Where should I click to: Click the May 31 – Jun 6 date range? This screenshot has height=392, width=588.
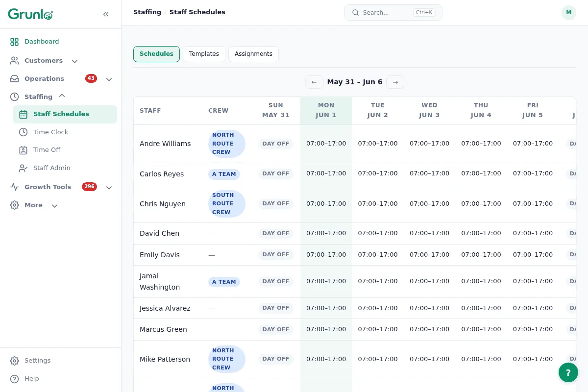pos(355,82)
